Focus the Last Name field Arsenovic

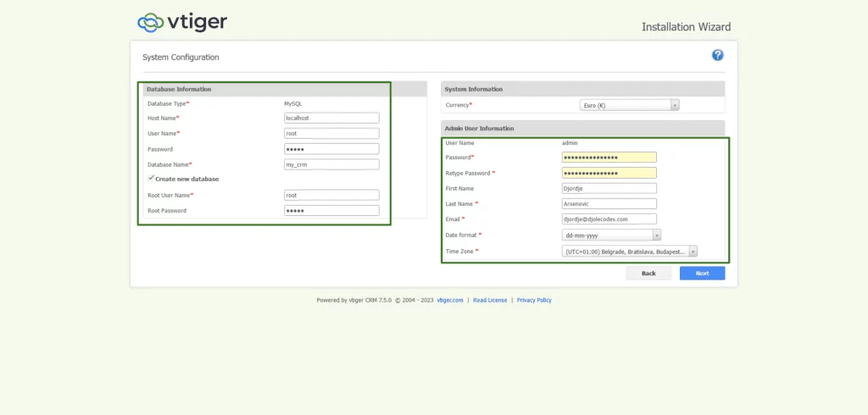tap(609, 203)
